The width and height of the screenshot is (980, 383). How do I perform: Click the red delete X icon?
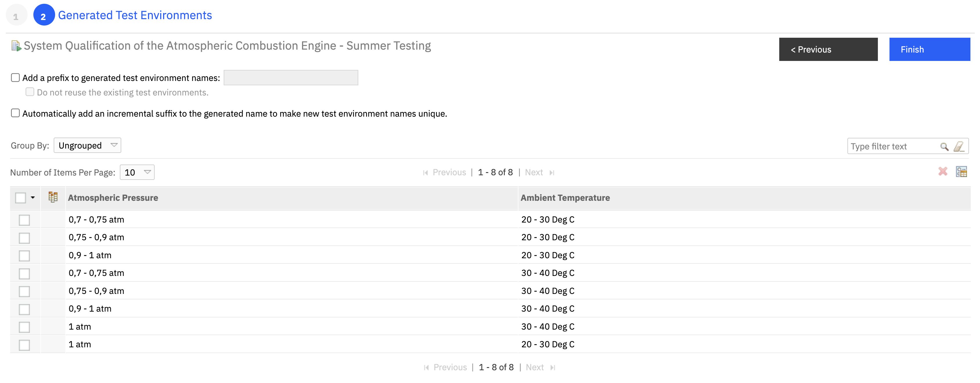[x=942, y=171]
